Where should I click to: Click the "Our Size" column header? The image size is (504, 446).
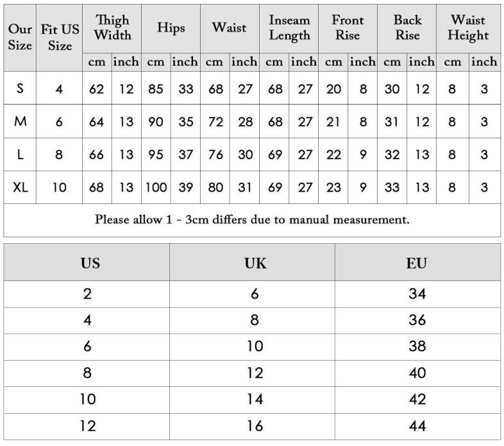(x=20, y=37)
